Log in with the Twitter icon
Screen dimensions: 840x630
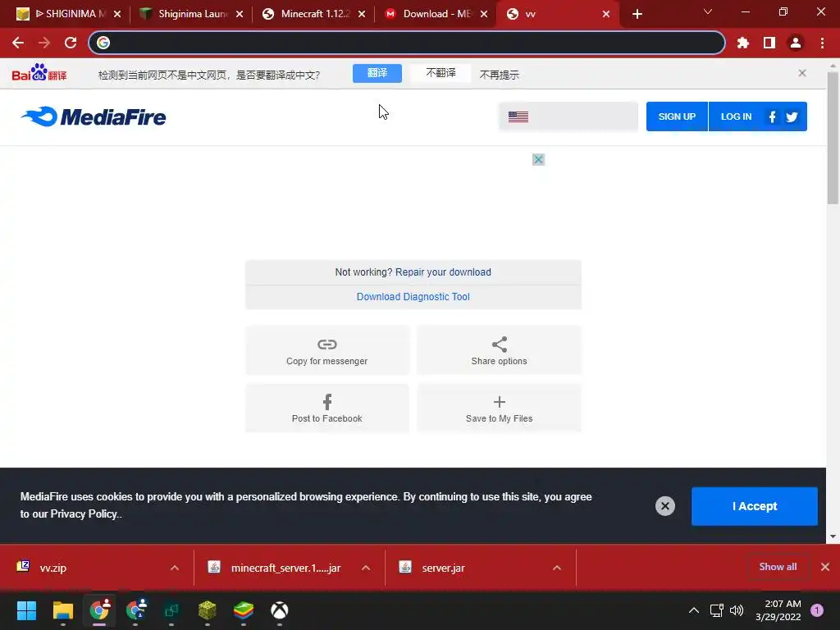click(792, 116)
